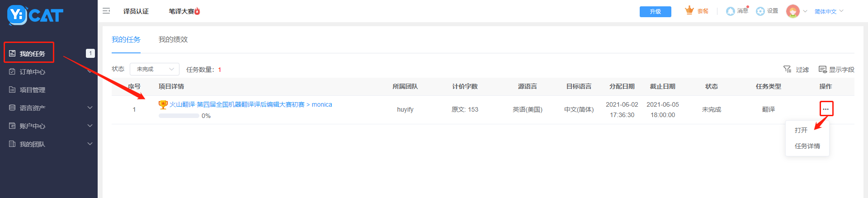Open the 火山翻译 project link
This screenshot has width=868, height=198.
click(250, 104)
